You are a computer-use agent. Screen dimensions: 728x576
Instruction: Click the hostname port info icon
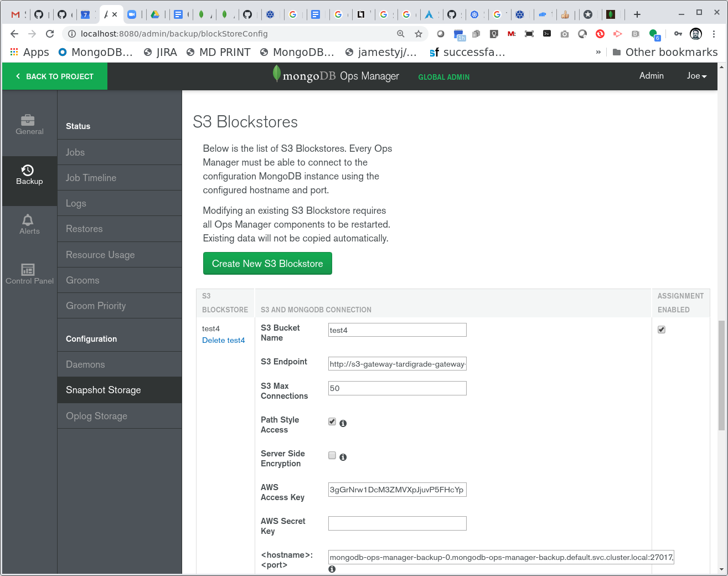tap(332, 569)
